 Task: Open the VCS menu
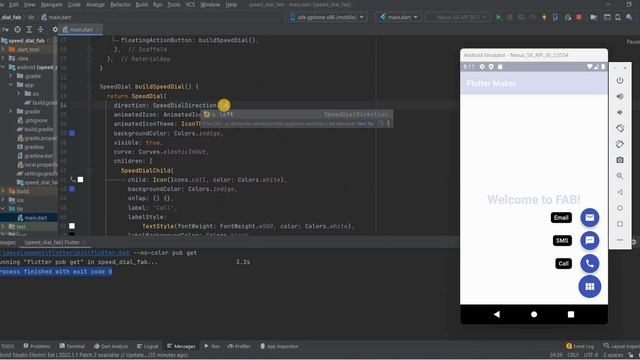point(190,4)
